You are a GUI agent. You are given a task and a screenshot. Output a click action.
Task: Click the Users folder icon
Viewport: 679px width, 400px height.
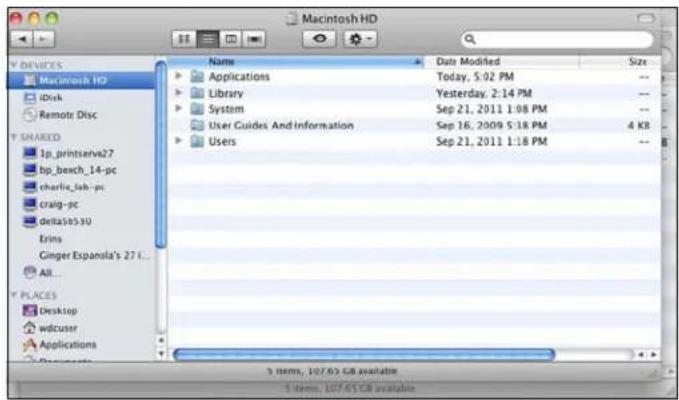[x=197, y=142]
